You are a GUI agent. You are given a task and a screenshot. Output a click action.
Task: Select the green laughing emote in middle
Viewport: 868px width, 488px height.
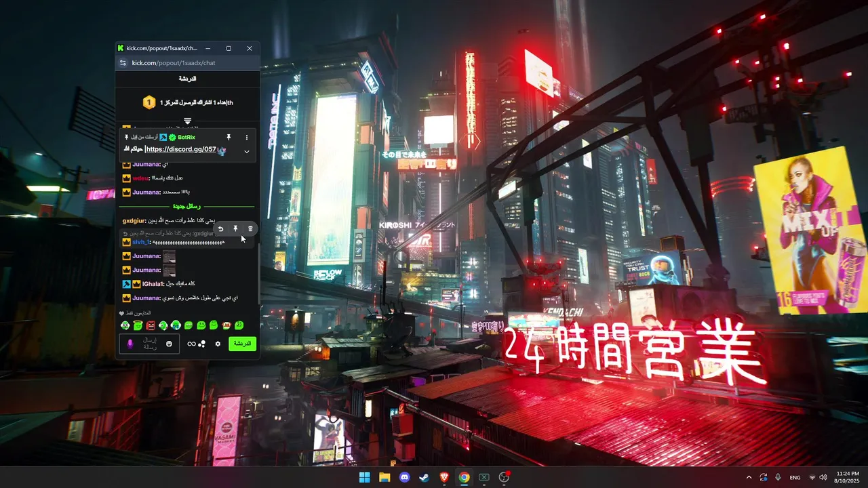189,325
